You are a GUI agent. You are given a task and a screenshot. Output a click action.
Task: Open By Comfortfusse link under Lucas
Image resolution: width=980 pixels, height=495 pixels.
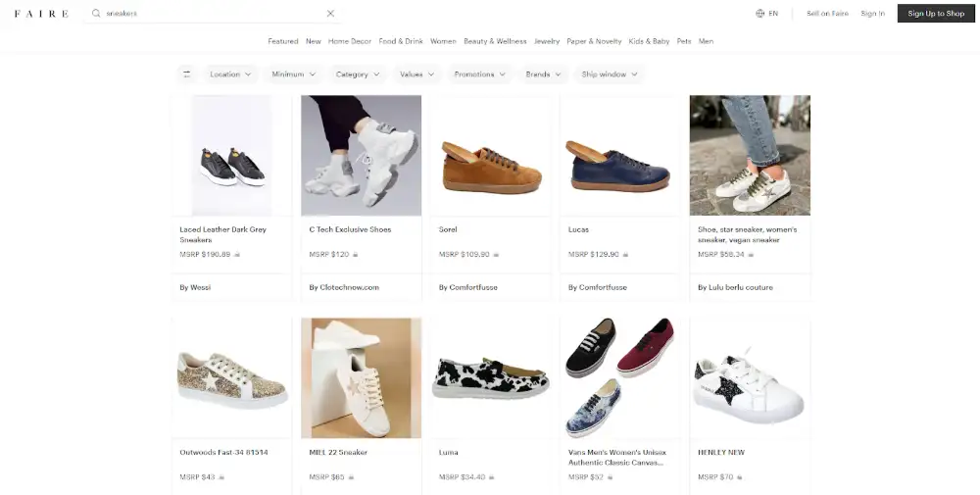point(598,287)
